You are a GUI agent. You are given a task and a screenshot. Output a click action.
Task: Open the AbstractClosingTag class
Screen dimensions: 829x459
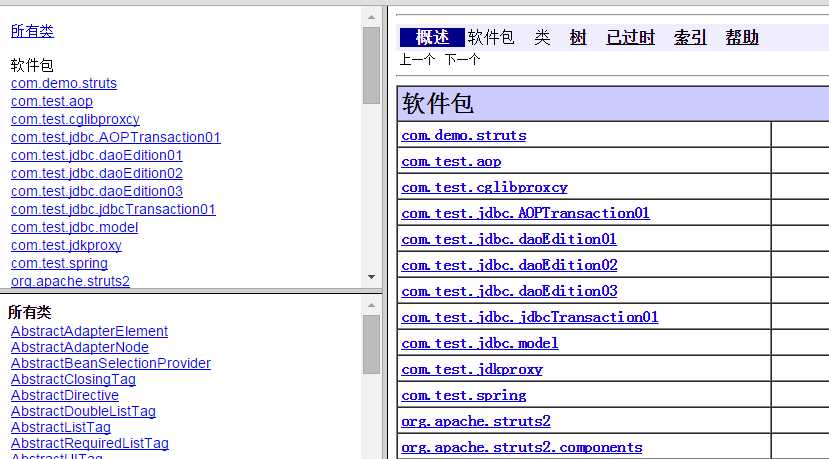click(x=73, y=379)
